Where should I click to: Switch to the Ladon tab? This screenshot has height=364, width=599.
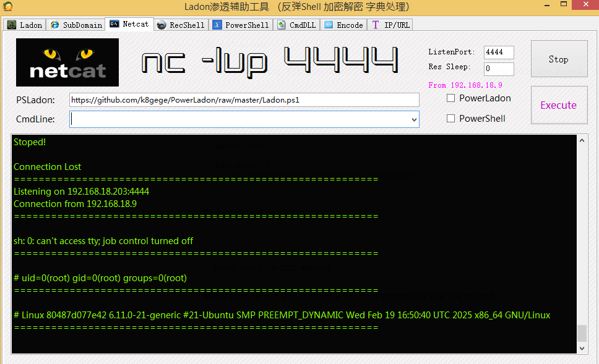coord(24,25)
